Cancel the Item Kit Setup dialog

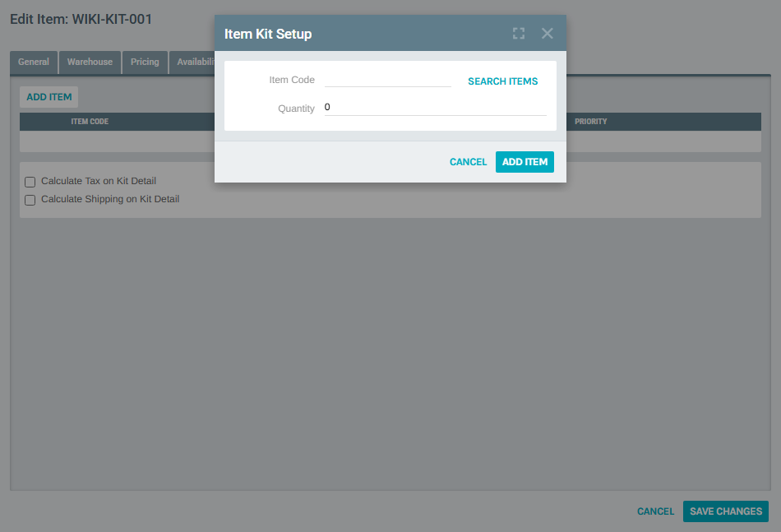(468, 162)
